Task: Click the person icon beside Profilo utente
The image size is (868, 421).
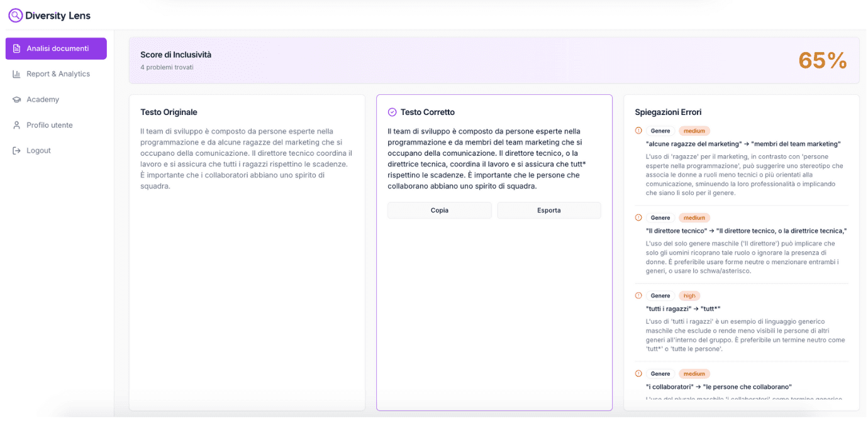Action: point(17,125)
